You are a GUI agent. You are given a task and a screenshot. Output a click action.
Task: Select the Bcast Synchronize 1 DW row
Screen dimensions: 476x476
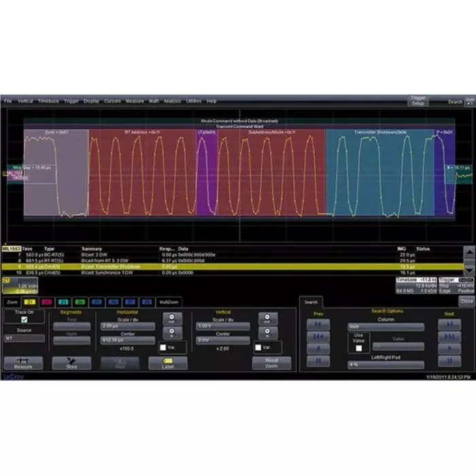(x=233, y=273)
